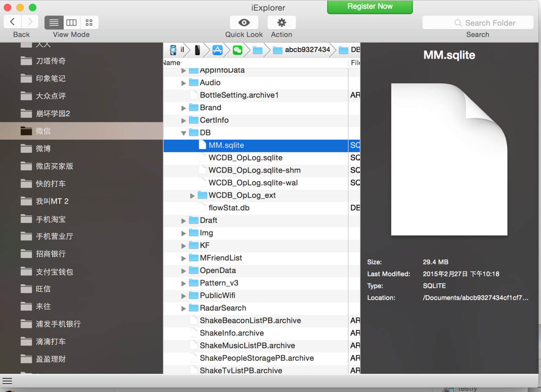Click the 手机淘宝 folder icon
The height and width of the screenshot is (392, 541).
(x=26, y=219)
